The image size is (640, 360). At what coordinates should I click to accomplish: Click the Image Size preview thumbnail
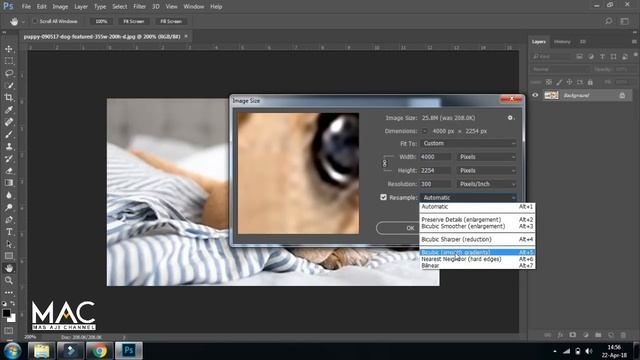coord(298,173)
